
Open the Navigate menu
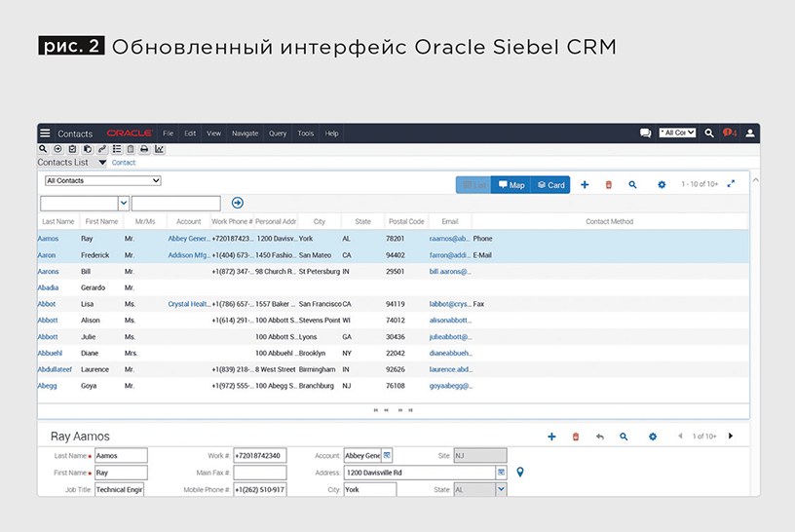pos(245,133)
